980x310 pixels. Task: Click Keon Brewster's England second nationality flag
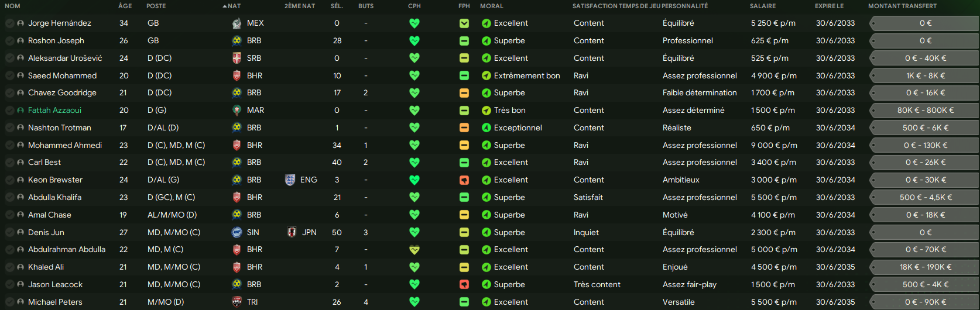point(290,180)
